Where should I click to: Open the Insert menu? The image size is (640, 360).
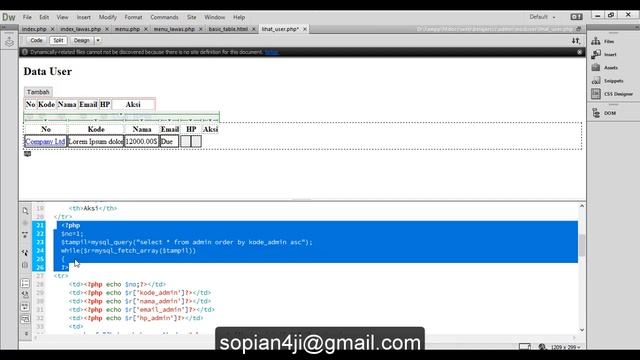point(84,17)
